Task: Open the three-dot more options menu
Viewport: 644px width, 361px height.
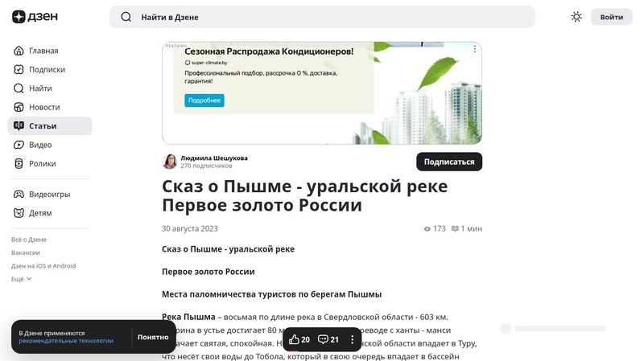Action: (x=352, y=339)
